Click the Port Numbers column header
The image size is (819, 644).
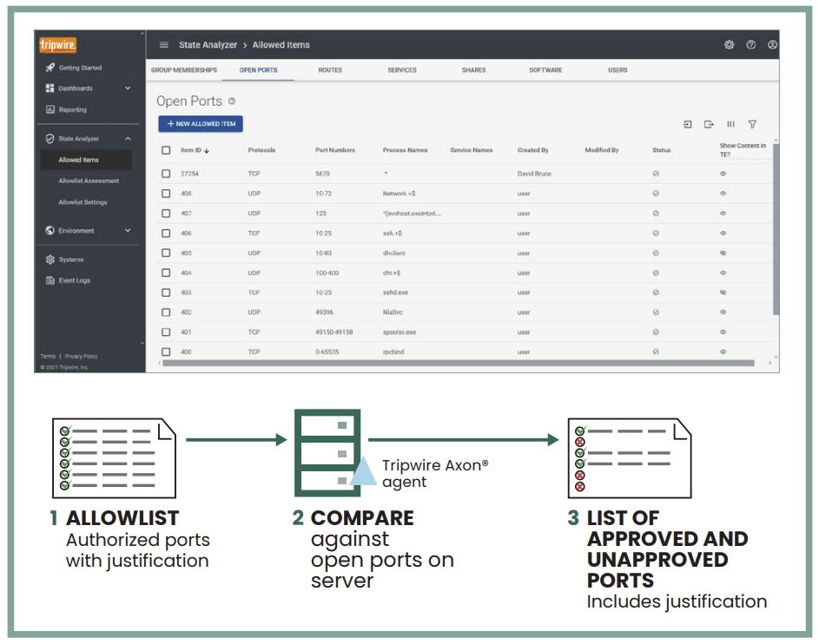pos(334,150)
